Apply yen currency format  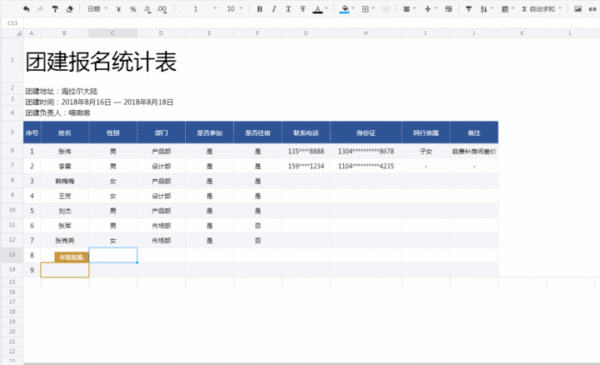pos(119,9)
